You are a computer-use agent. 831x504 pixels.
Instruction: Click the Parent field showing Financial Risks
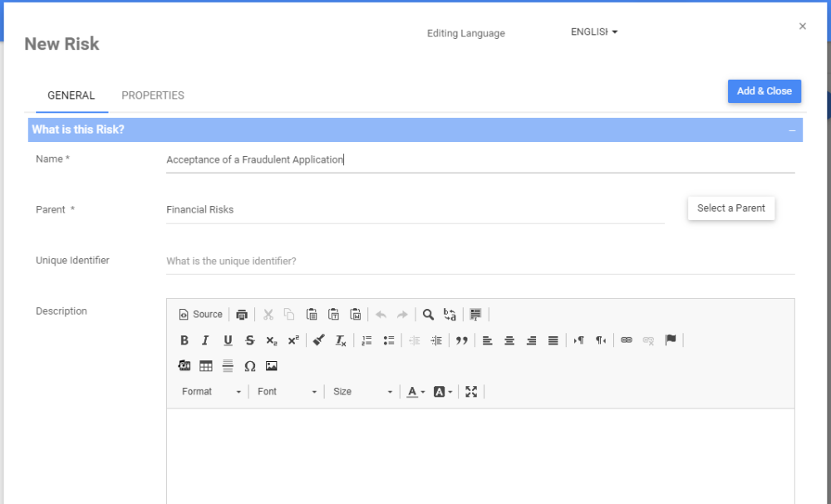[415, 209]
